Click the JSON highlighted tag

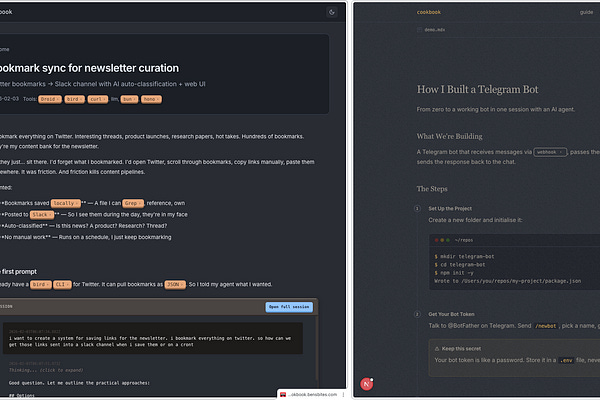175,285
